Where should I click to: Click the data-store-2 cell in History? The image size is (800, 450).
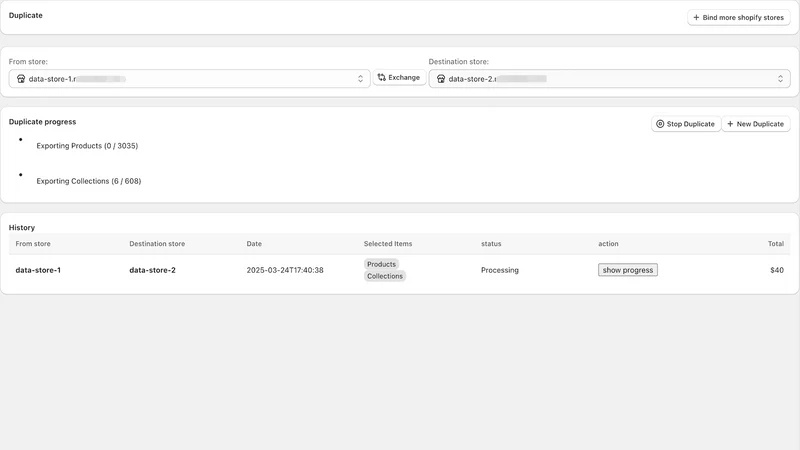[152, 270]
